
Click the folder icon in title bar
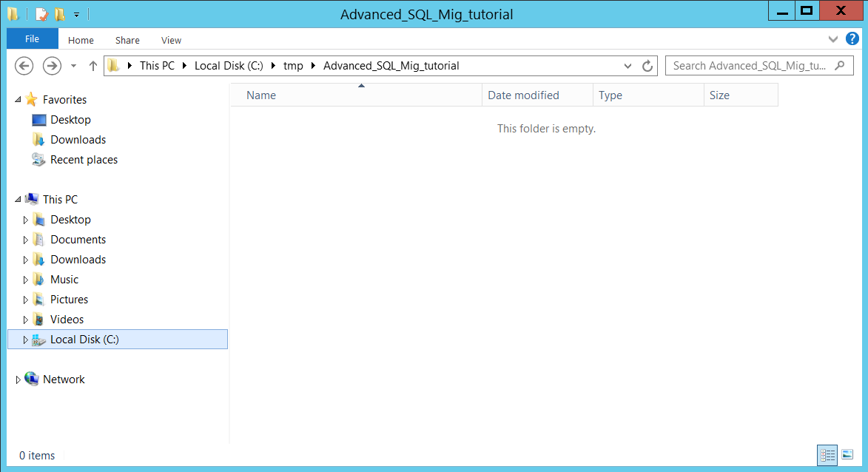[13, 14]
